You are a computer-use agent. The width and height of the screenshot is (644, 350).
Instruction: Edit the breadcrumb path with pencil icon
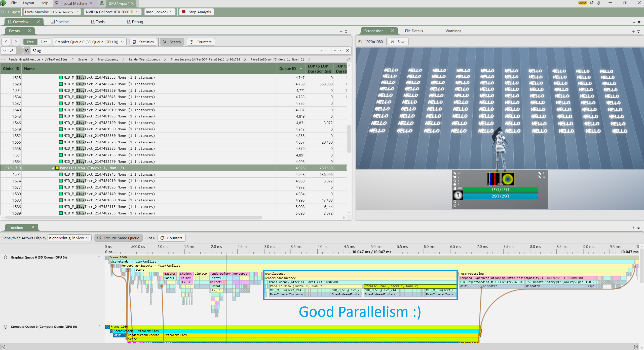[349, 59]
